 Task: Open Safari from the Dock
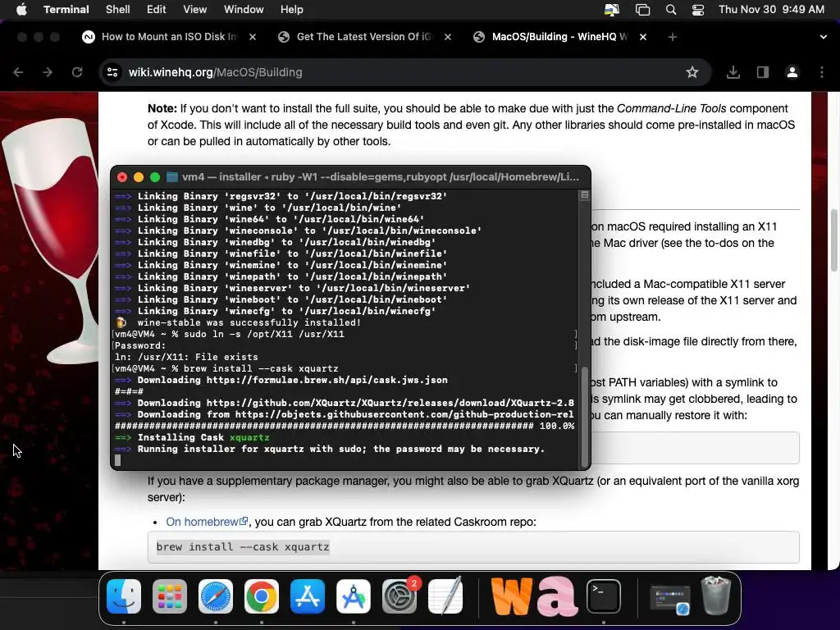pos(216,596)
